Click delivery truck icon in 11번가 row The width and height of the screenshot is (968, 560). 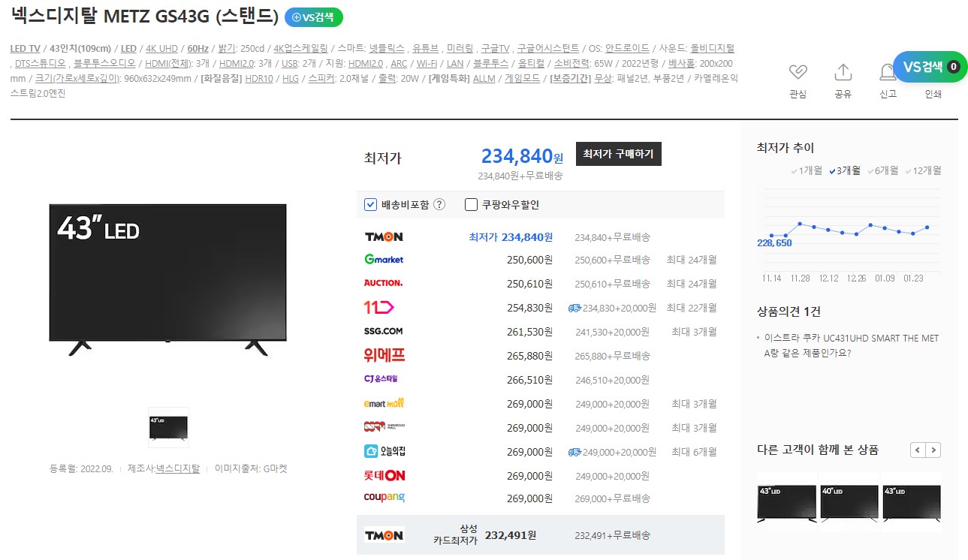tap(574, 308)
